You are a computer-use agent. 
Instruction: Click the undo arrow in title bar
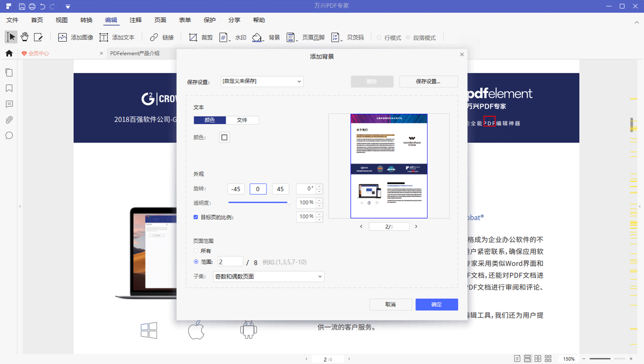pyautogui.click(x=42, y=6)
